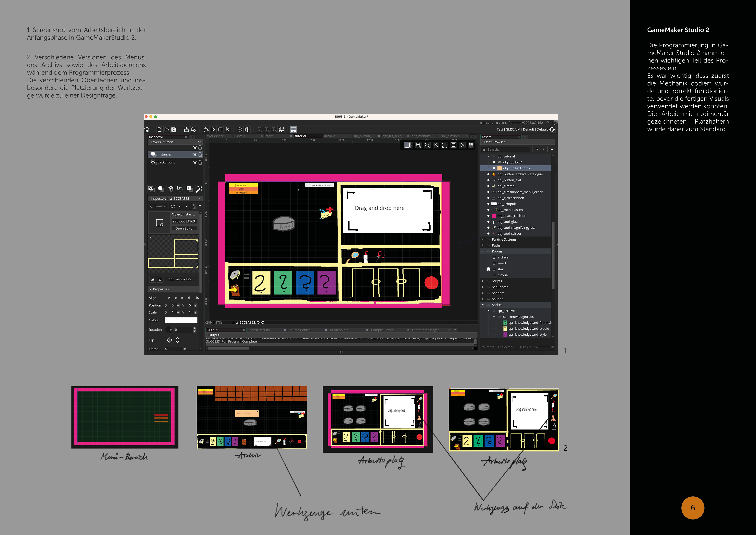Toggle the view frame icon in the canvas toolbar
Image resolution: width=756 pixels, height=535 pixels.
[453, 145]
